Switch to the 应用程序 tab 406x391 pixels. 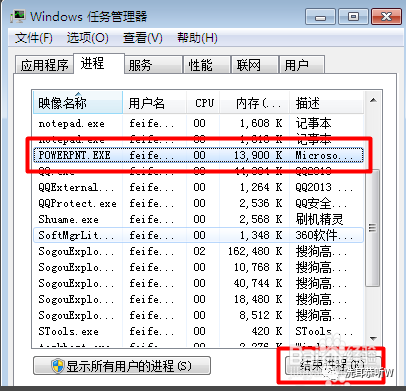[44, 65]
